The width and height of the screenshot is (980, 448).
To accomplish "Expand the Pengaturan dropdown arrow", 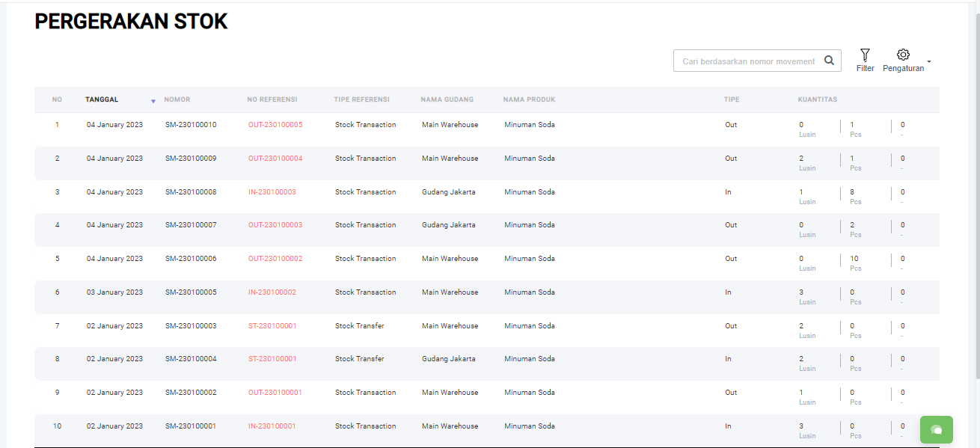I will coord(929,61).
